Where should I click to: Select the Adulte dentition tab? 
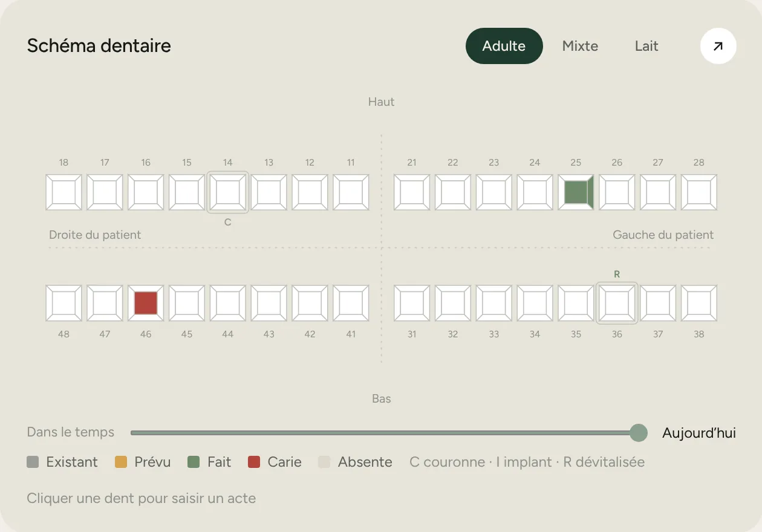tap(504, 46)
